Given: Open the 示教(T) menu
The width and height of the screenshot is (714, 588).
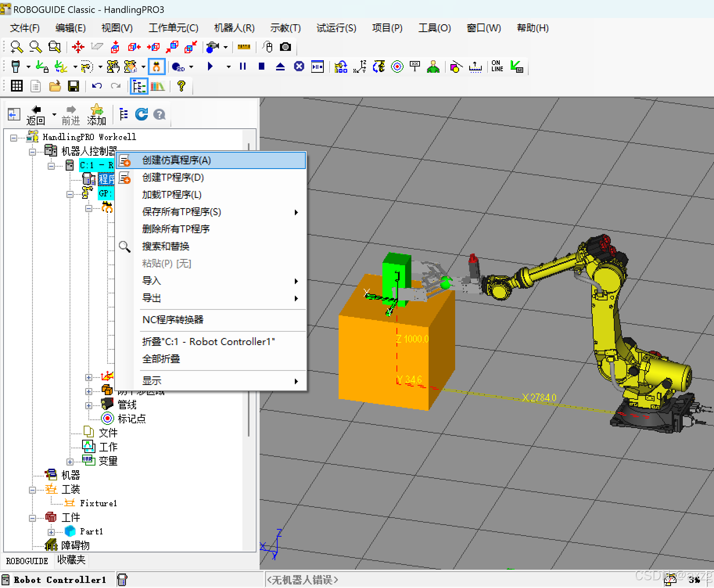Looking at the screenshot, I should tap(285, 28).
